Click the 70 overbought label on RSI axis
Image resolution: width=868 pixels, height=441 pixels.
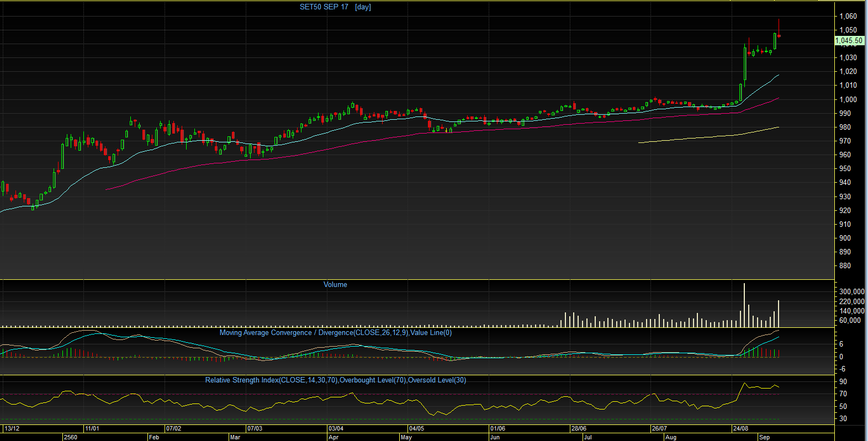coord(843,394)
